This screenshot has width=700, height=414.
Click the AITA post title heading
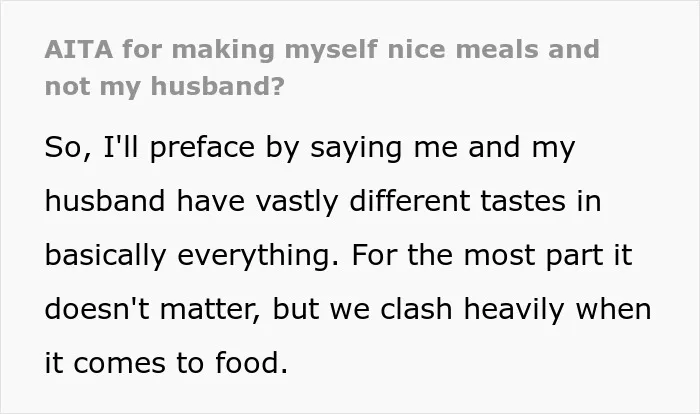coord(322,67)
